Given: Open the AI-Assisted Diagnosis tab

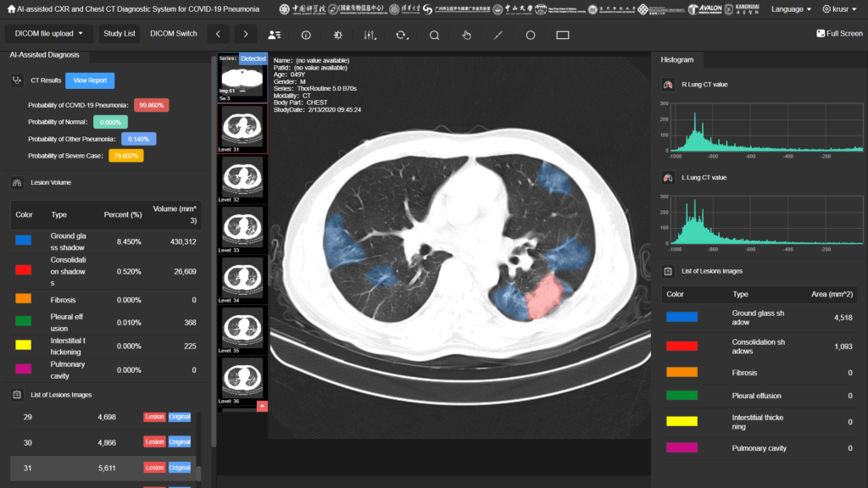Looking at the screenshot, I should pyautogui.click(x=44, y=55).
